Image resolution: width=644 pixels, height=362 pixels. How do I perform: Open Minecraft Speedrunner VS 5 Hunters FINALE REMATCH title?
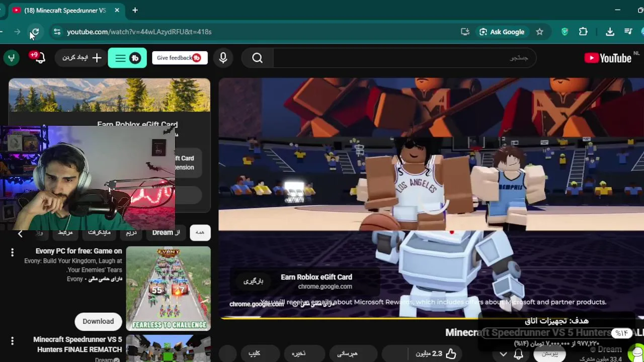[x=77, y=344]
